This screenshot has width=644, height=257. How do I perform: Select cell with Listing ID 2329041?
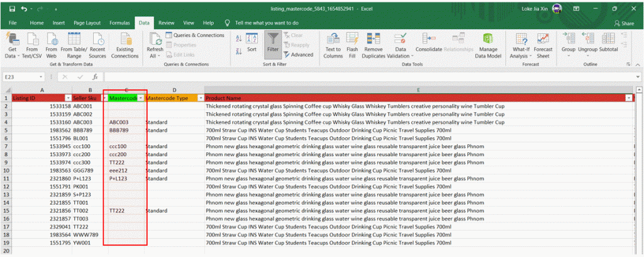(42, 227)
